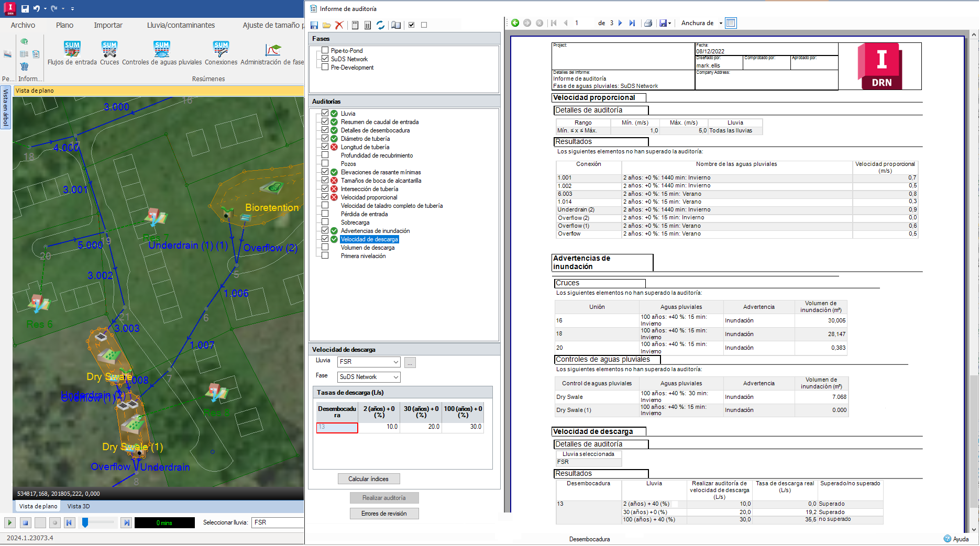
Task: Click the Flujos de entrada summary icon
Action: coord(72,50)
